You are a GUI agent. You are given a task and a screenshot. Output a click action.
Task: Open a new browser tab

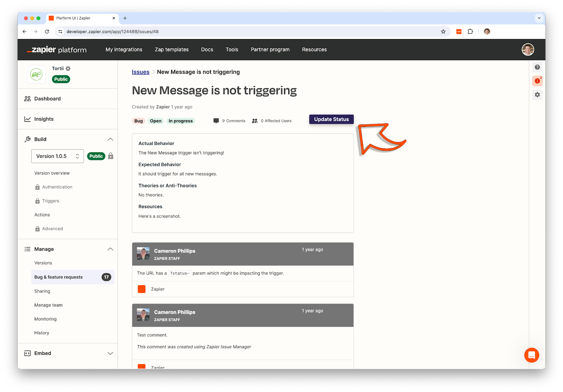click(125, 18)
